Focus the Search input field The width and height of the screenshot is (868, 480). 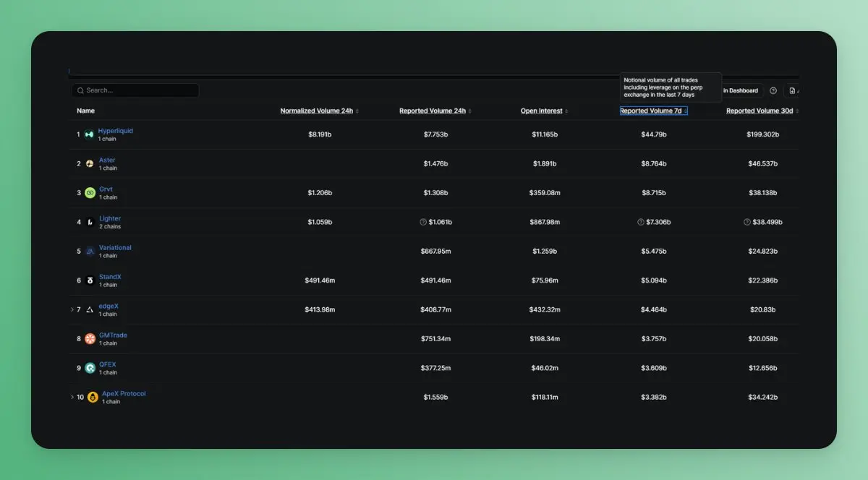(x=135, y=90)
